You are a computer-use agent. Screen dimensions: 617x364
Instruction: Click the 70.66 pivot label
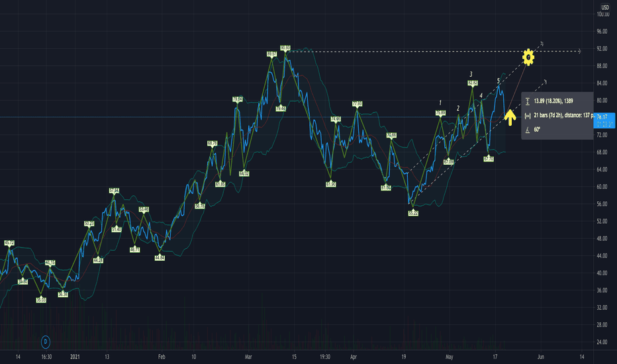(391, 136)
